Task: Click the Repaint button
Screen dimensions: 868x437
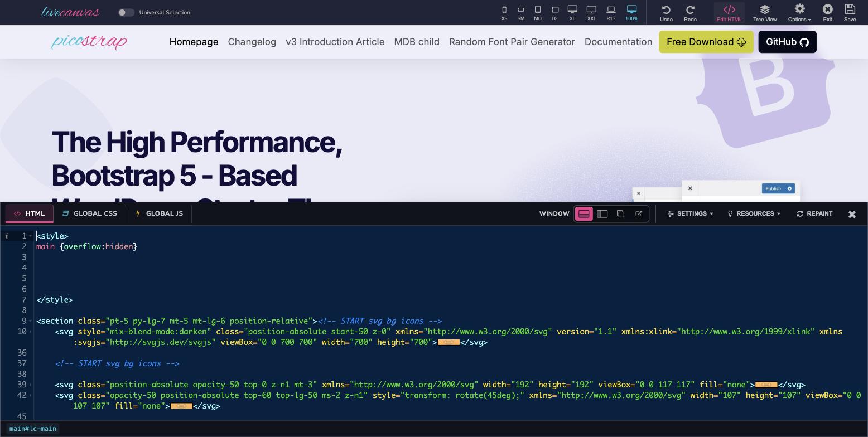Action: tap(814, 214)
